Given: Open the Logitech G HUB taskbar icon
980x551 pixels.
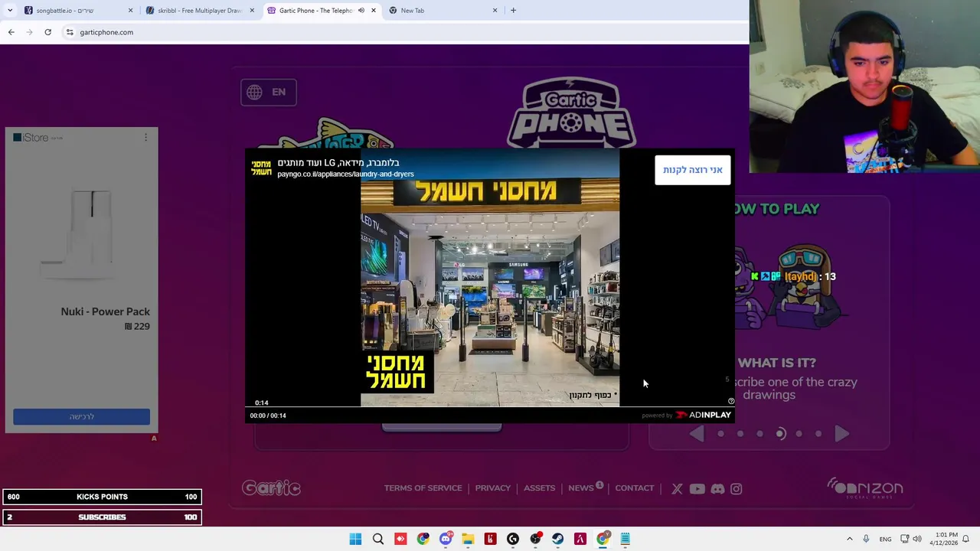Looking at the screenshot, I should click(513, 539).
